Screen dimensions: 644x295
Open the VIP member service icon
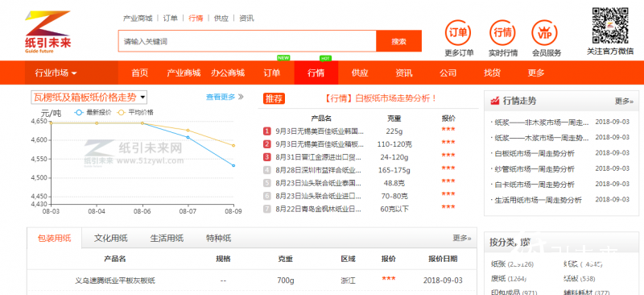click(545, 32)
